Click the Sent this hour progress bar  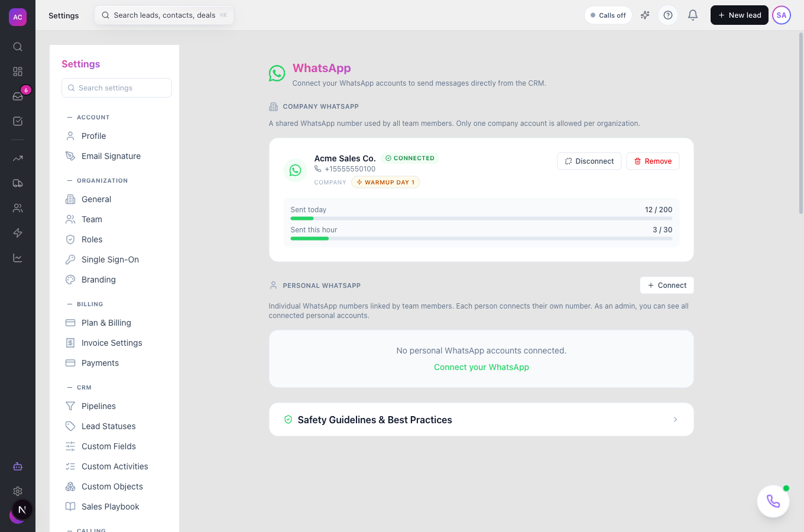coord(481,239)
